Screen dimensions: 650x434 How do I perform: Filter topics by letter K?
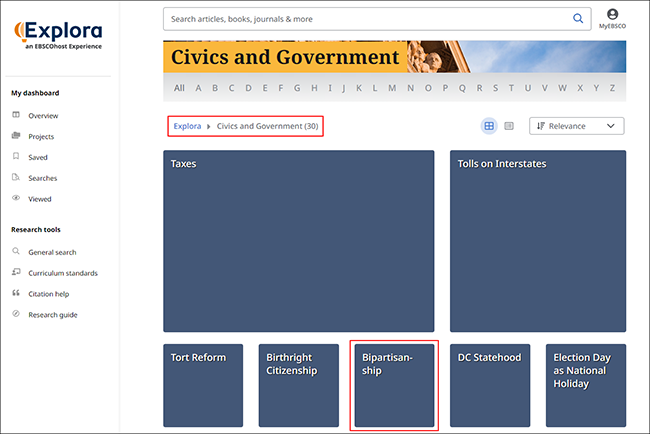(359, 88)
